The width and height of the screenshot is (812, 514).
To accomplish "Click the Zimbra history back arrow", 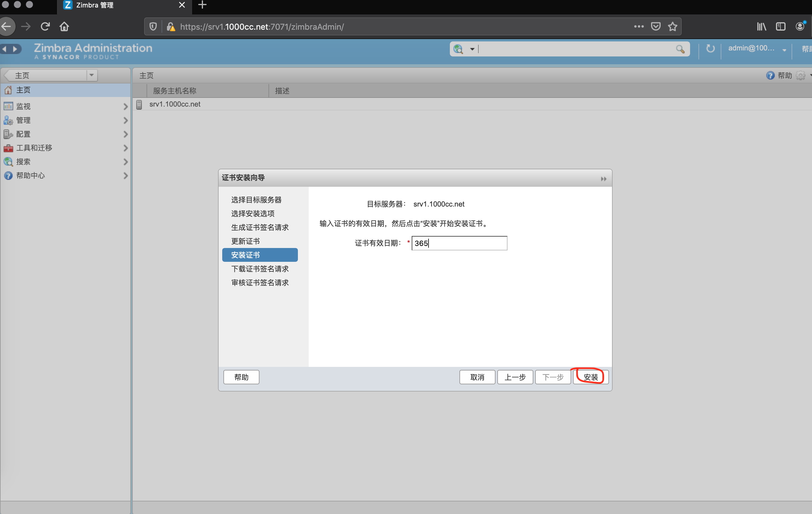I will pos(5,49).
